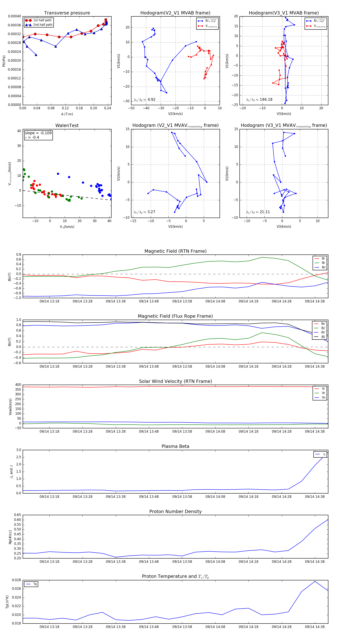Screen dimensions: 351x644
Task: Click '09/14 13:48' tick under Flux Rope Frame plot
Action: tap(149, 366)
